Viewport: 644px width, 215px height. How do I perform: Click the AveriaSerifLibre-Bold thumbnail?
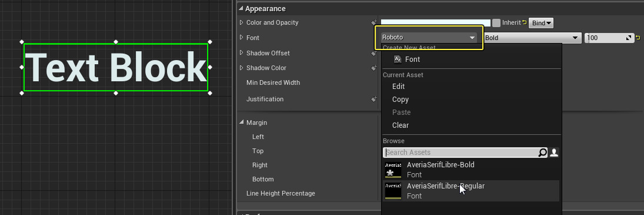[393, 170]
